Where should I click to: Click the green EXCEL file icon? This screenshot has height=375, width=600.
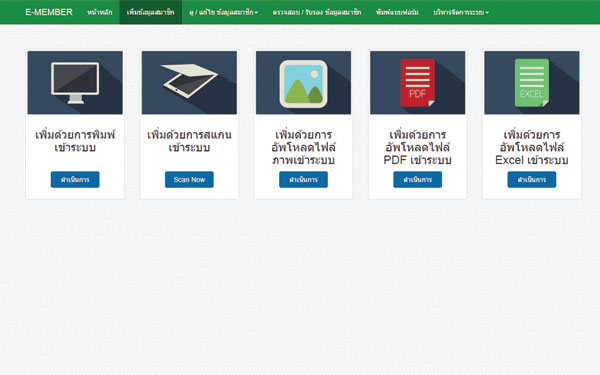532,83
